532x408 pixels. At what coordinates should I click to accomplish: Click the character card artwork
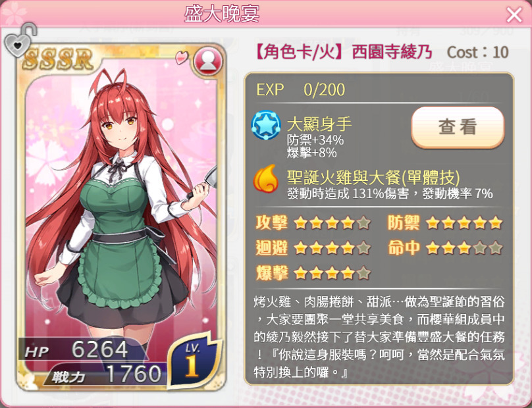pos(121,217)
